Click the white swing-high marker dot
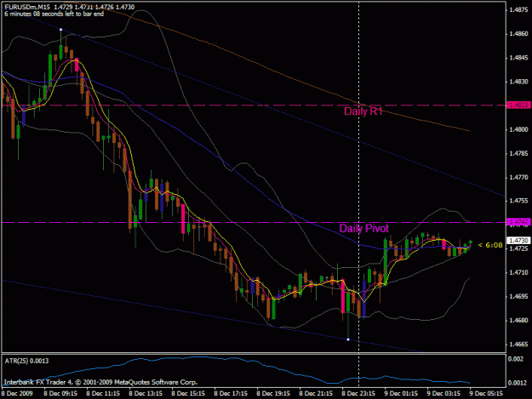Screen dimensions: 532x399 (60, 30)
